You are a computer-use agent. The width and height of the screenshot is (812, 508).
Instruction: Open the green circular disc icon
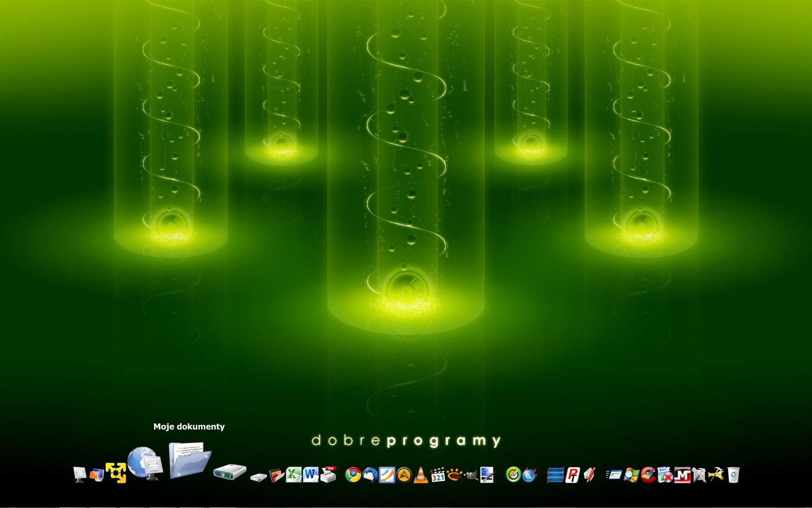513,475
